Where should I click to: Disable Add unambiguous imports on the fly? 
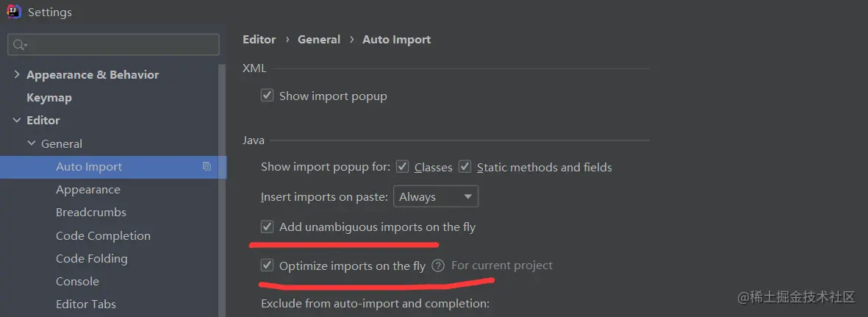[268, 227]
